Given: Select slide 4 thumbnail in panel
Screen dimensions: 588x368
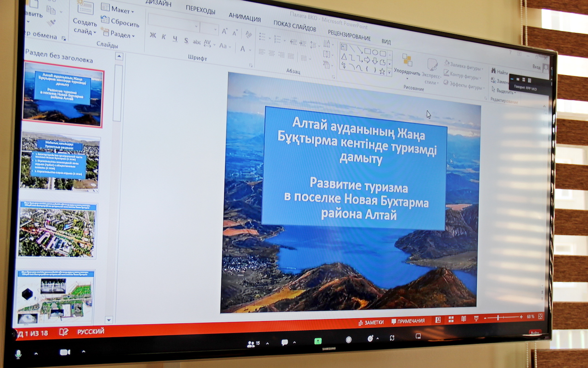Looking at the screenshot, I should click(x=56, y=297).
